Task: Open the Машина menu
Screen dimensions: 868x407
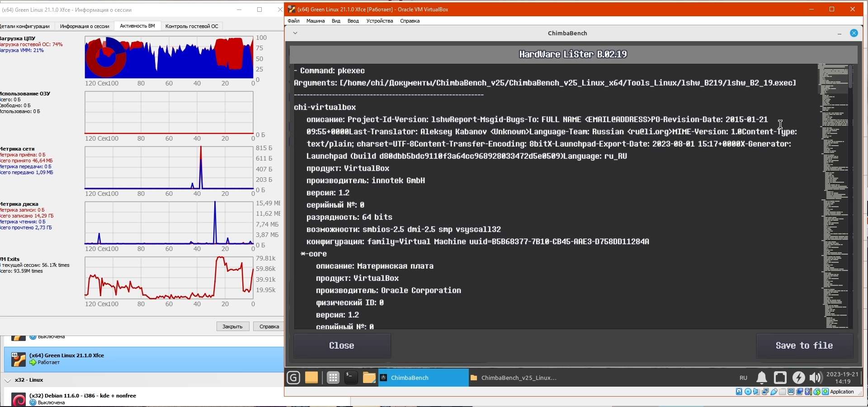Action: point(316,21)
